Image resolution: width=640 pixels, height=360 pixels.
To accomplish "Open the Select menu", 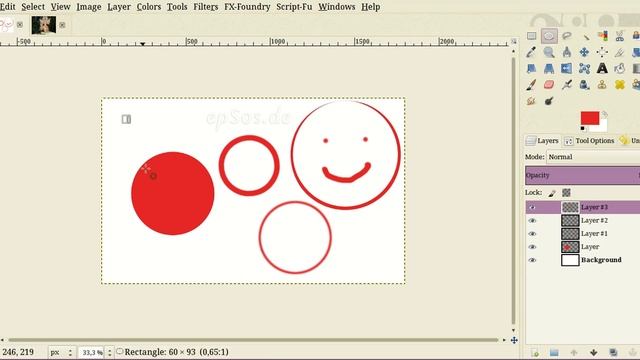I will click(x=33, y=7).
